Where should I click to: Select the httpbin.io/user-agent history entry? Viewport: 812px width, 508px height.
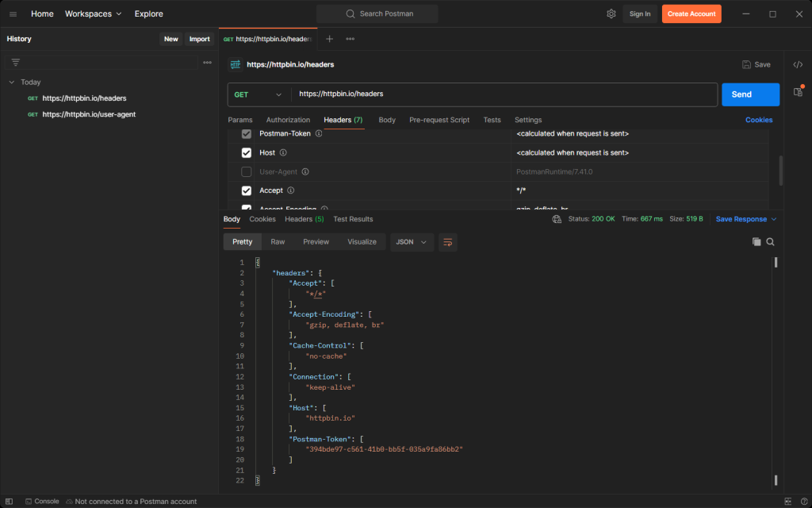pos(87,114)
